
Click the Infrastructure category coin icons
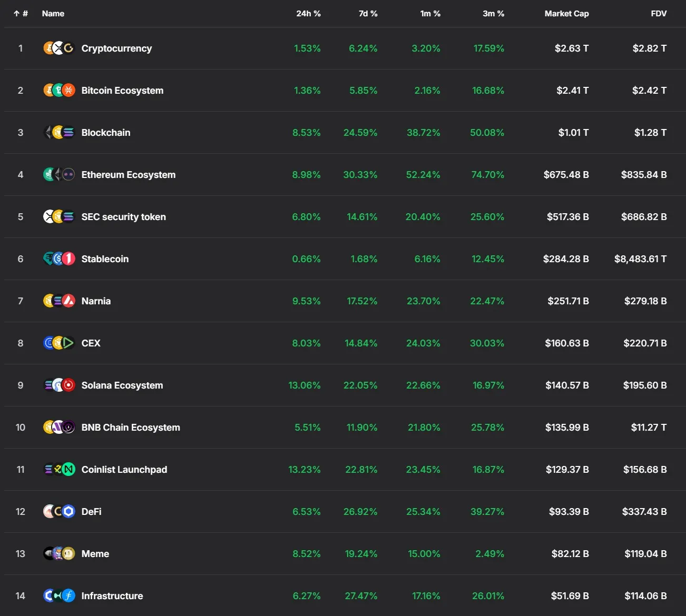point(58,596)
